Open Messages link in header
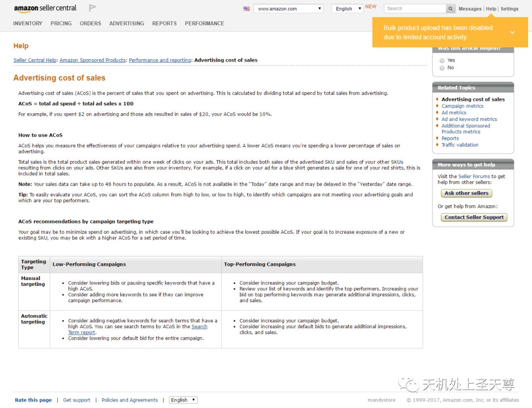This screenshot has height=408, width=532. [x=470, y=9]
